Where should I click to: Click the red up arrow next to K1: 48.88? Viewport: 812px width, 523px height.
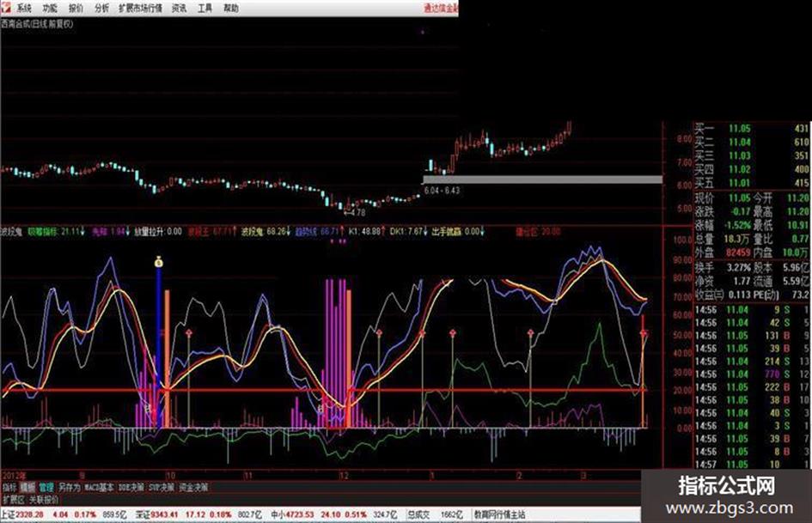click(x=384, y=232)
